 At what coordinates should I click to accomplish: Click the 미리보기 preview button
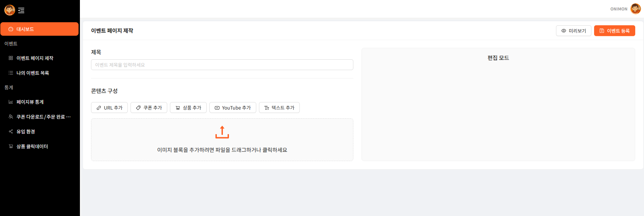[x=573, y=31]
